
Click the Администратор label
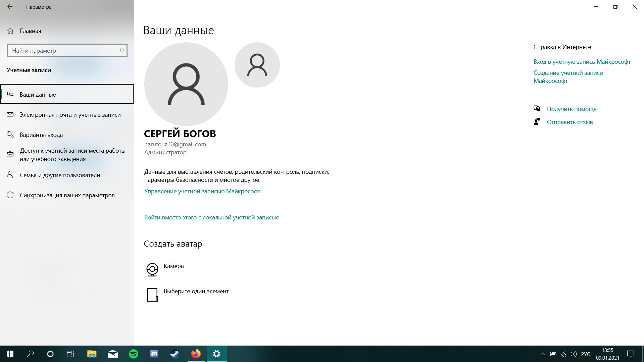165,152
